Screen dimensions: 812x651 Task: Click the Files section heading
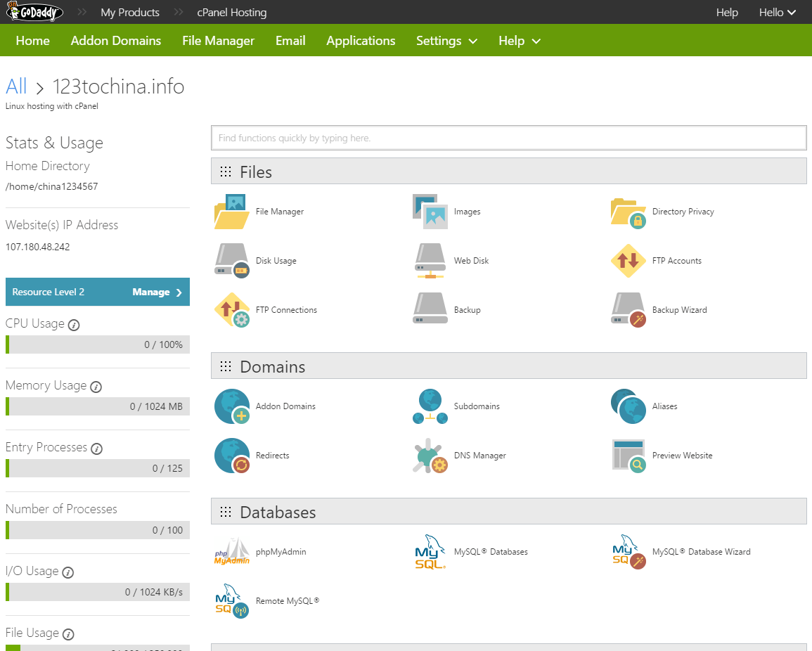(x=256, y=172)
